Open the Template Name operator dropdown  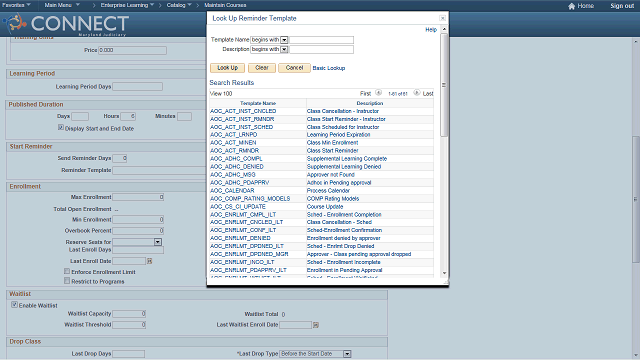284,40
